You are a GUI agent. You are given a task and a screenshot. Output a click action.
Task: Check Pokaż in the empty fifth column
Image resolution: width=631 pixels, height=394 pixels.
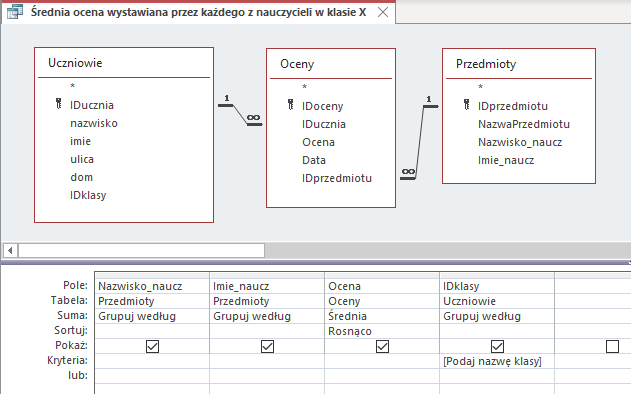pyautogui.click(x=612, y=346)
